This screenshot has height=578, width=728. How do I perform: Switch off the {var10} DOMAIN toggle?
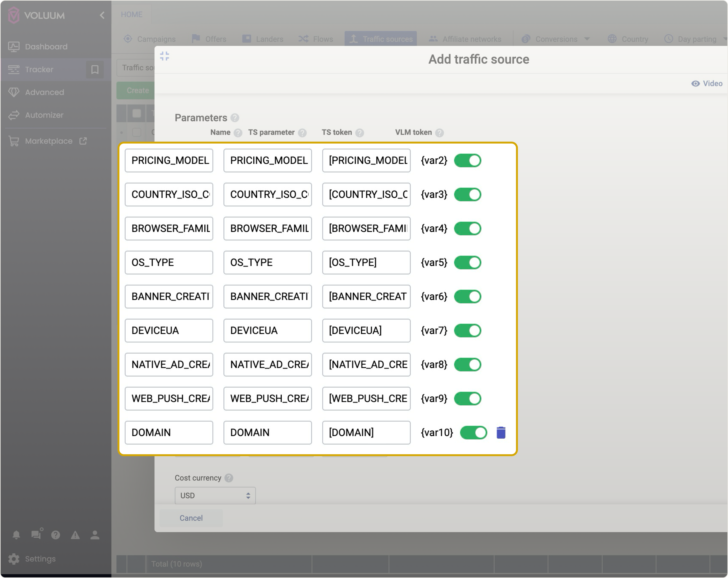473,433
